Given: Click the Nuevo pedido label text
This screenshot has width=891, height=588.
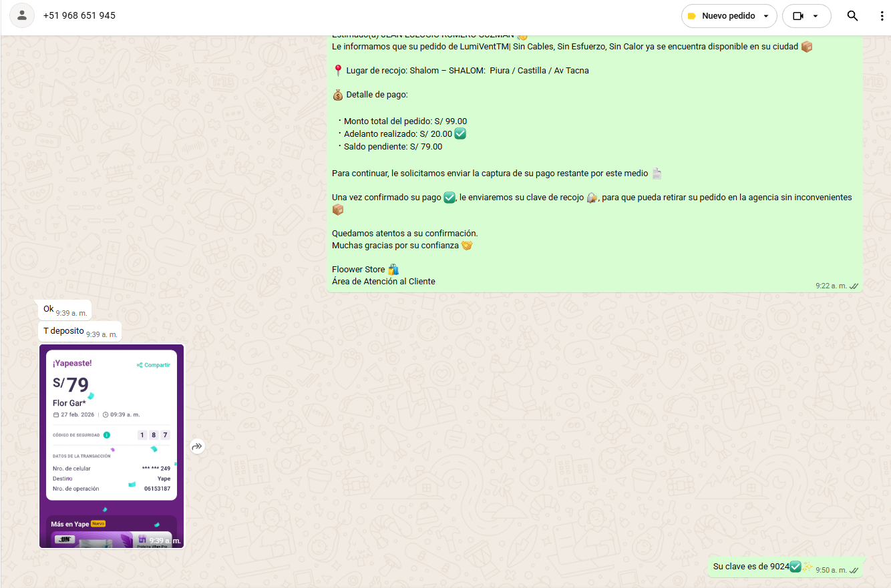Looking at the screenshot, I should [728, 16].
